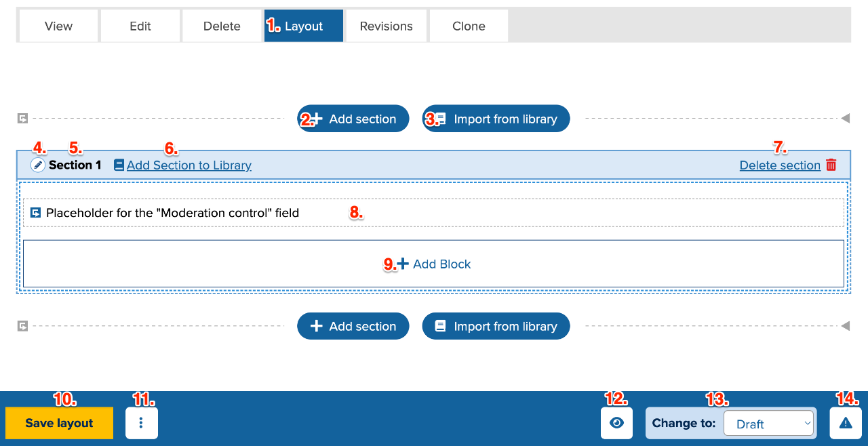
Task: Click the Moderation control placeholder block icon
Action: 36,213
